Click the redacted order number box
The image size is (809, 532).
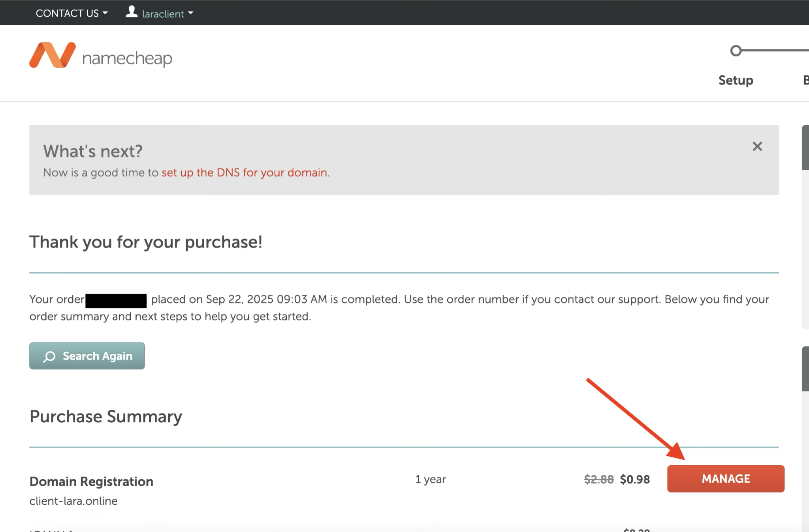tap(116, 300)
